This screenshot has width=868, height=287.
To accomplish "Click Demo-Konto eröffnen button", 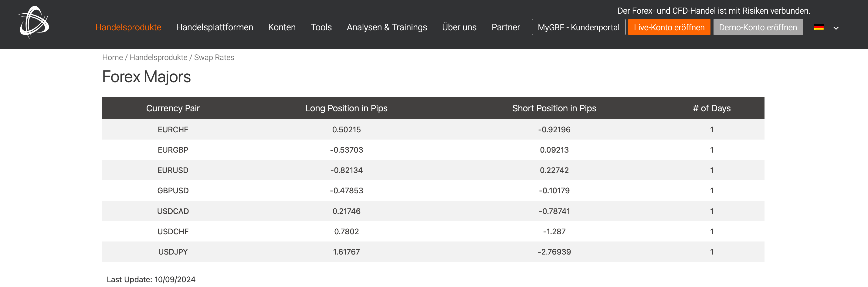I will coord(758,27).
